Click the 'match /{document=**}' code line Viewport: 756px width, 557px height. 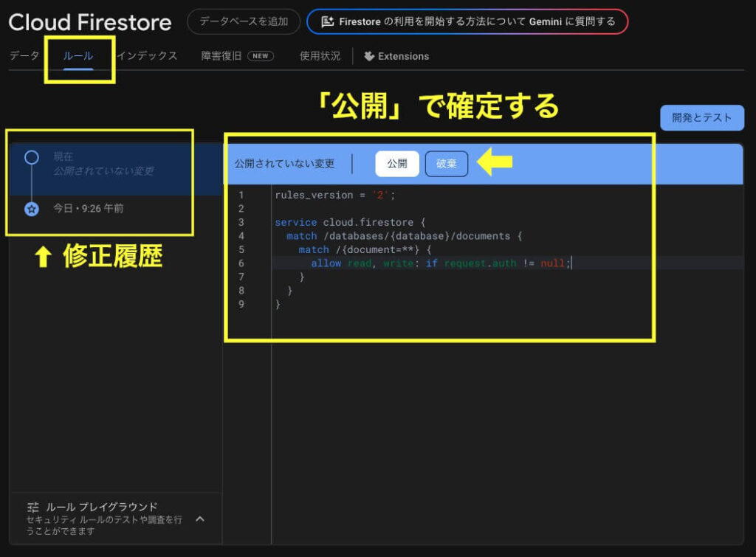(x=365, y=249)
